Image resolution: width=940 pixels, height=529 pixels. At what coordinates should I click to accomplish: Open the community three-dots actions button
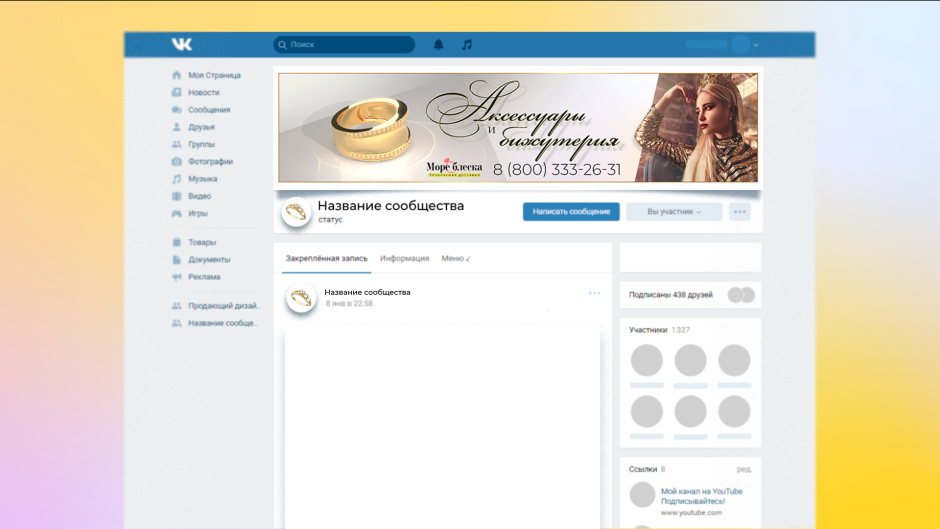tap(740, 212)
